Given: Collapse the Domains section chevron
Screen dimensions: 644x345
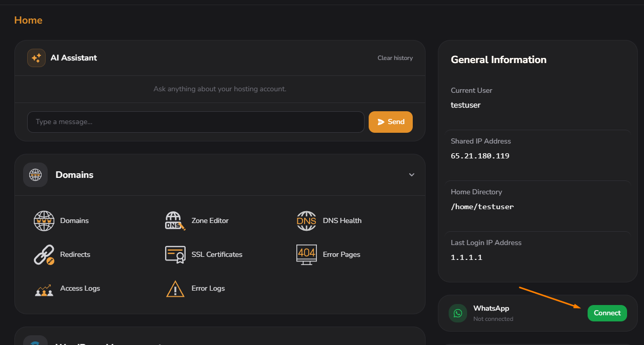Looking at the screenshot, I should pos(412,175).
